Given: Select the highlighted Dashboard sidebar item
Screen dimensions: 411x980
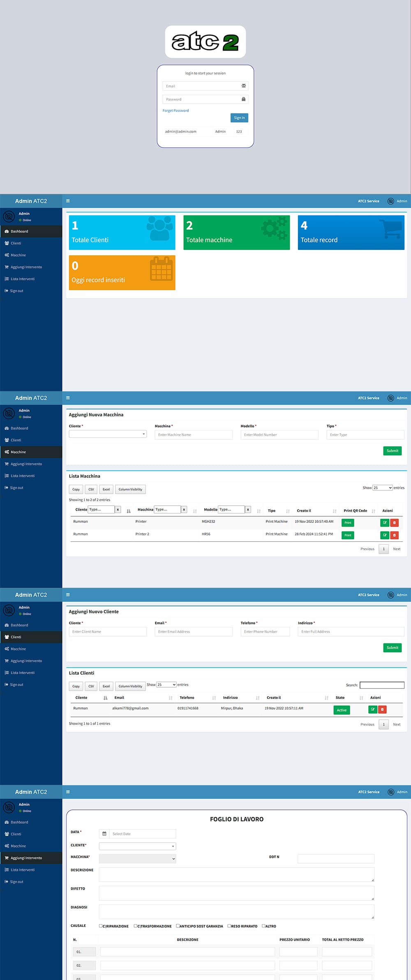Looking at the screenshot, I should pyautogui.click(x=31, y=231).
